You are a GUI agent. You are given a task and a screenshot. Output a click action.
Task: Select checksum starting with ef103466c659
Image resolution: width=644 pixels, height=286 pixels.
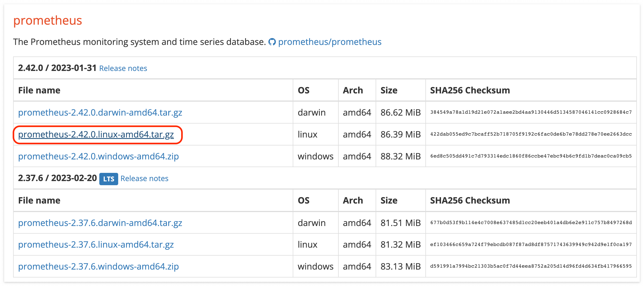coord(531,244)
